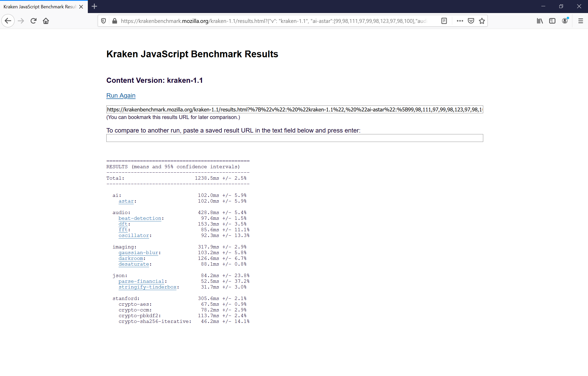Open Firefox account menu
The width and height of the screenshot is (588, 376).
click(x=565, y=21)
